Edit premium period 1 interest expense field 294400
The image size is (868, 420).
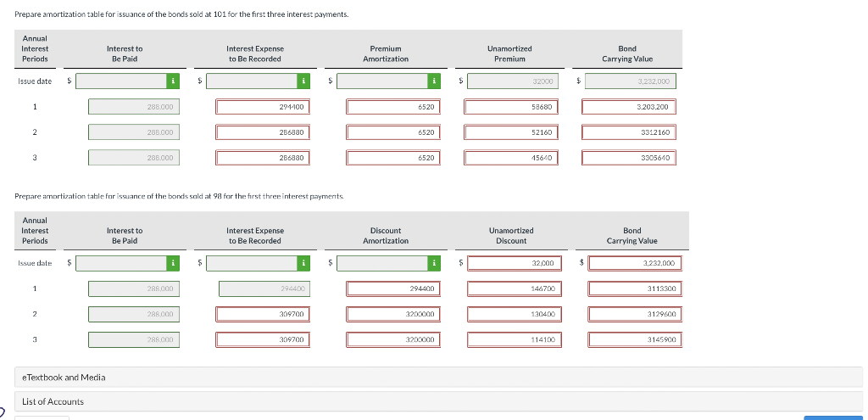(263, 107)
